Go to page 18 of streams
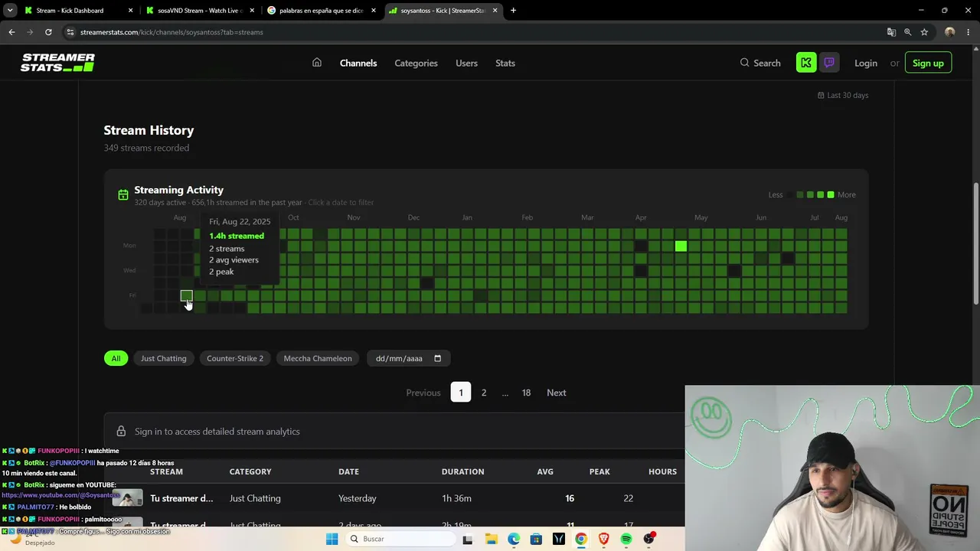 (526, 393)
